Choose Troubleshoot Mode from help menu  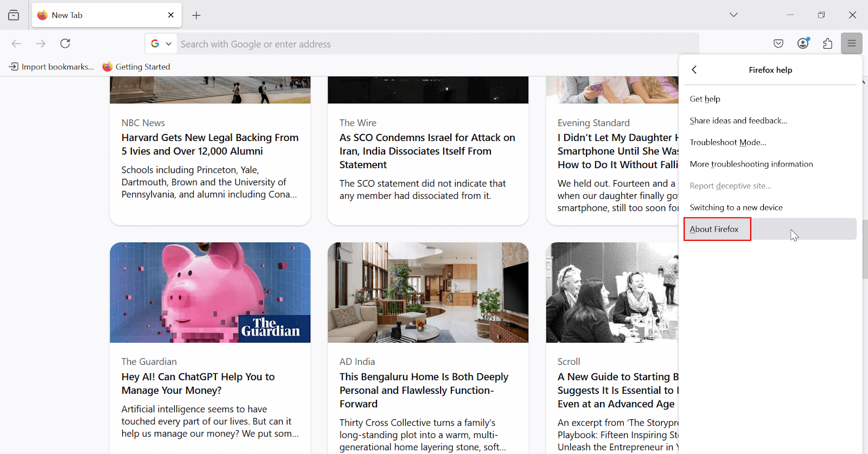tap(727, 143)
